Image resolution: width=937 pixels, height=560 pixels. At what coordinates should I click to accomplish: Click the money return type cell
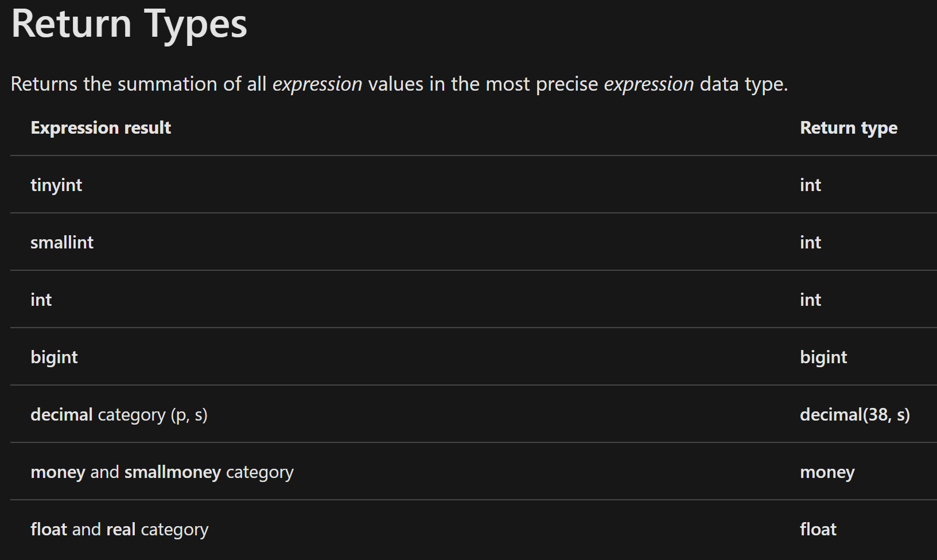(827, 472)
